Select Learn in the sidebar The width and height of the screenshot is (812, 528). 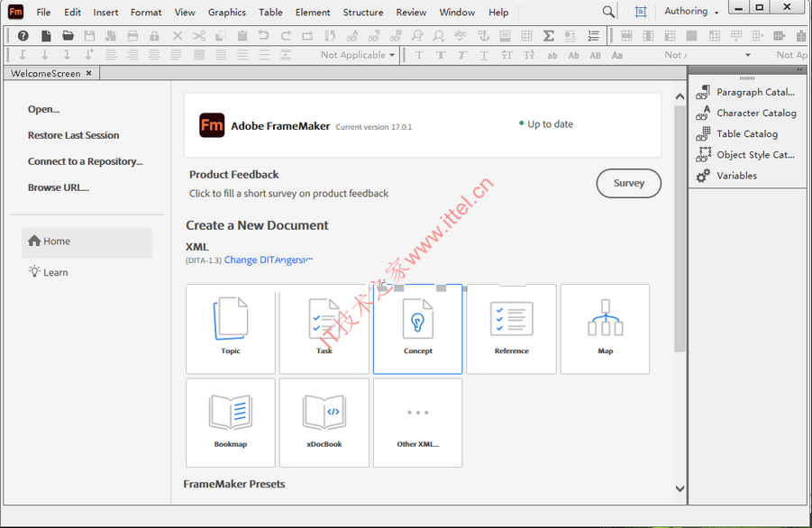pyautogui.click(x=49, y=272)
